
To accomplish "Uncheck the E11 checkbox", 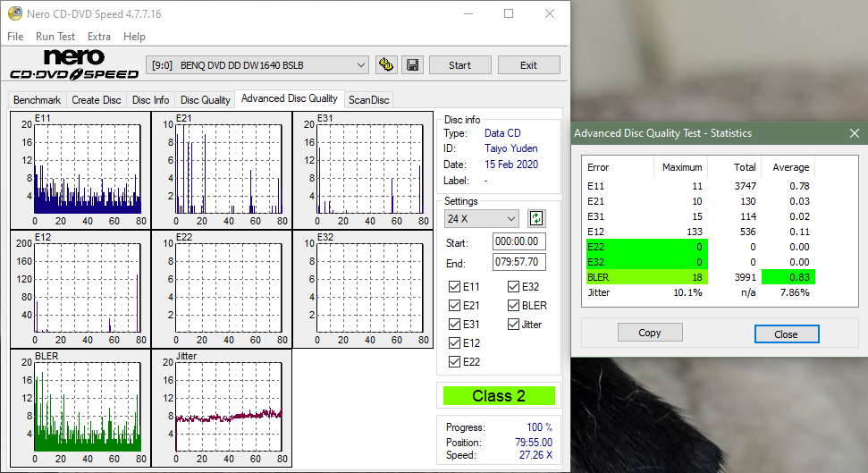I will pyautogui.click(x=454, y=286).
